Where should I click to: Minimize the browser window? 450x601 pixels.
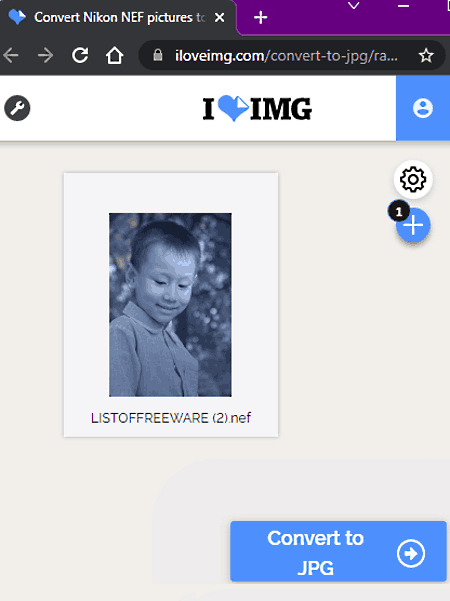[403, 6]
